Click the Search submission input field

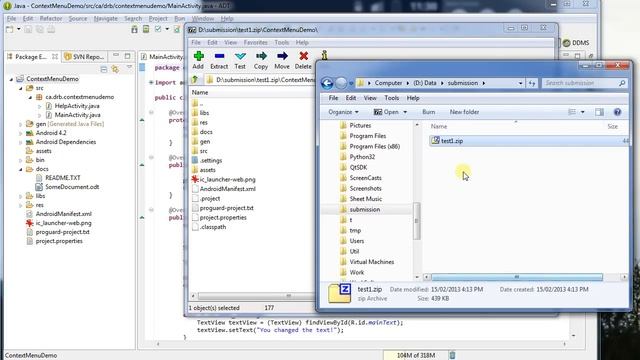(580, 83)
